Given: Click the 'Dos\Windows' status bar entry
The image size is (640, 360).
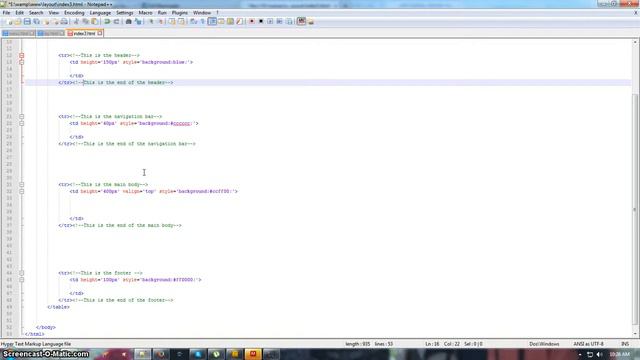Looking at the screenshot, I should click(544, 344).
